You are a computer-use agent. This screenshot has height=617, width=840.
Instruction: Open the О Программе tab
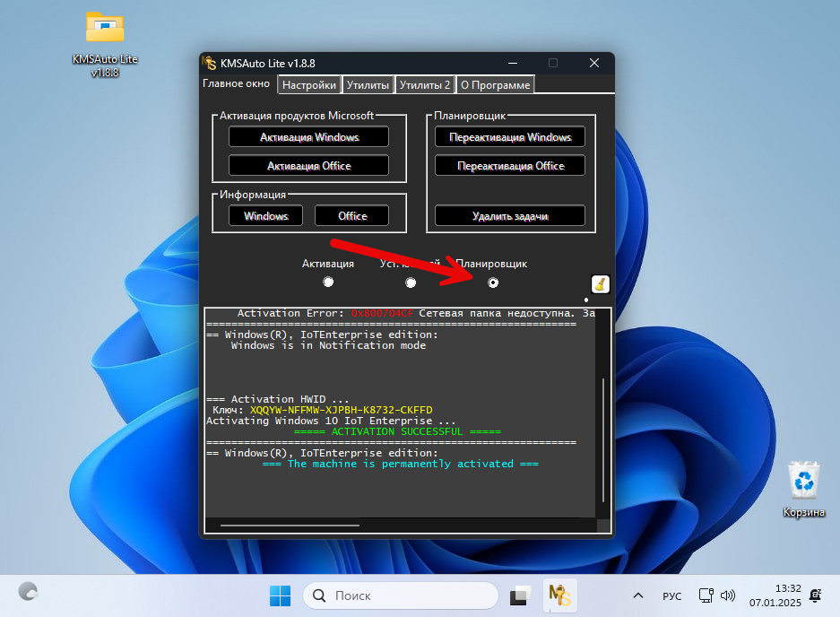click(495, 85)
